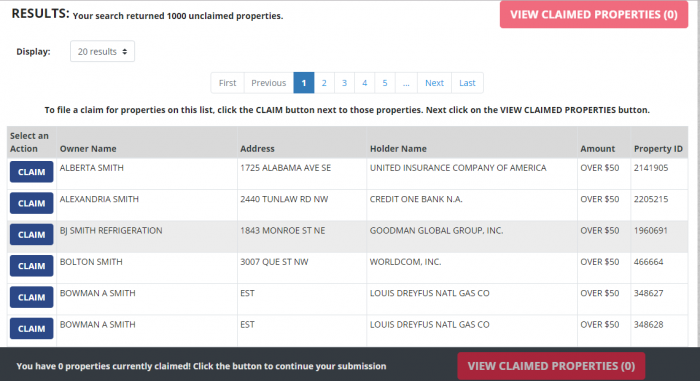Select property ID 348627

tap(649, 293)
